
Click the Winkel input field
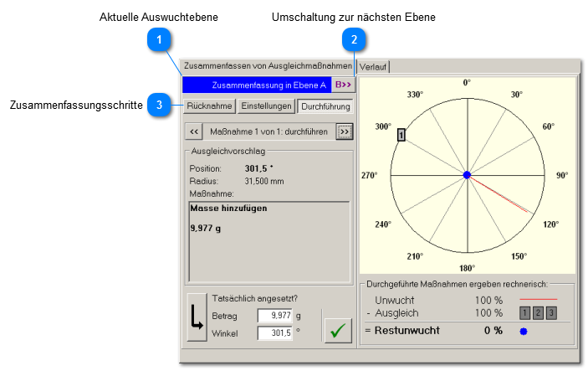274,333
